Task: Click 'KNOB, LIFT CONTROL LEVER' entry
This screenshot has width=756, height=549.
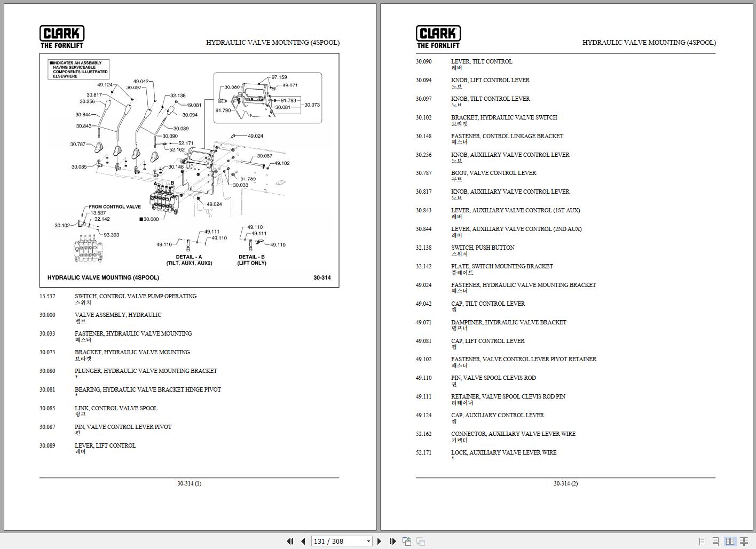Action: (x=490, y=80)
